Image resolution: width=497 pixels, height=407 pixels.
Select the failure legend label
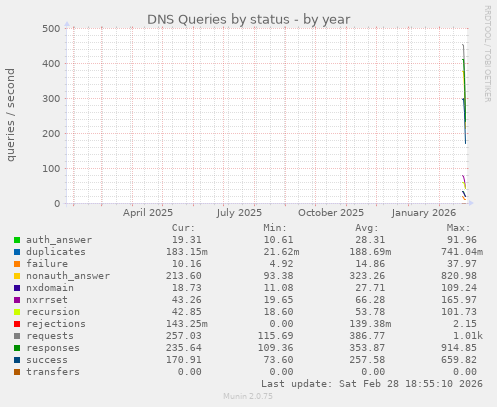(47, 264)
